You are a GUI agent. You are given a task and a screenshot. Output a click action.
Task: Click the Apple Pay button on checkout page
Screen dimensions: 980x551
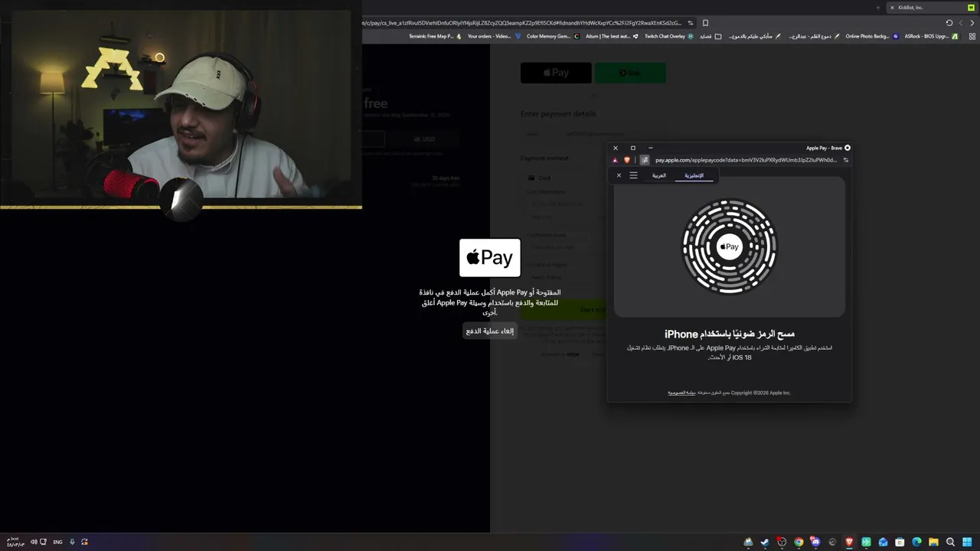pos(556,73)
